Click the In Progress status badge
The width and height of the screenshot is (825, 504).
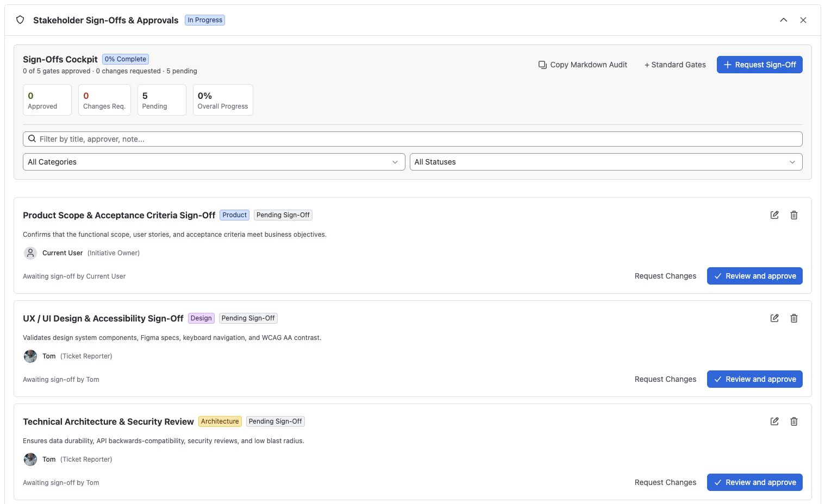pos(205,20)
